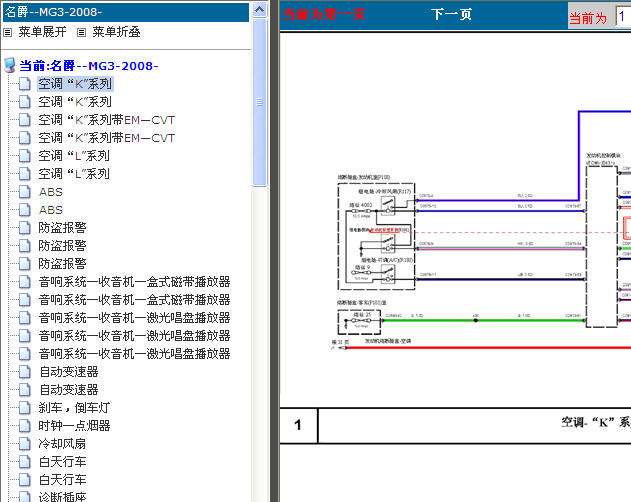Click page icon of first 盒式磁带播放器 row
Viewport: 631px width, 502px height.
(25, 282)
